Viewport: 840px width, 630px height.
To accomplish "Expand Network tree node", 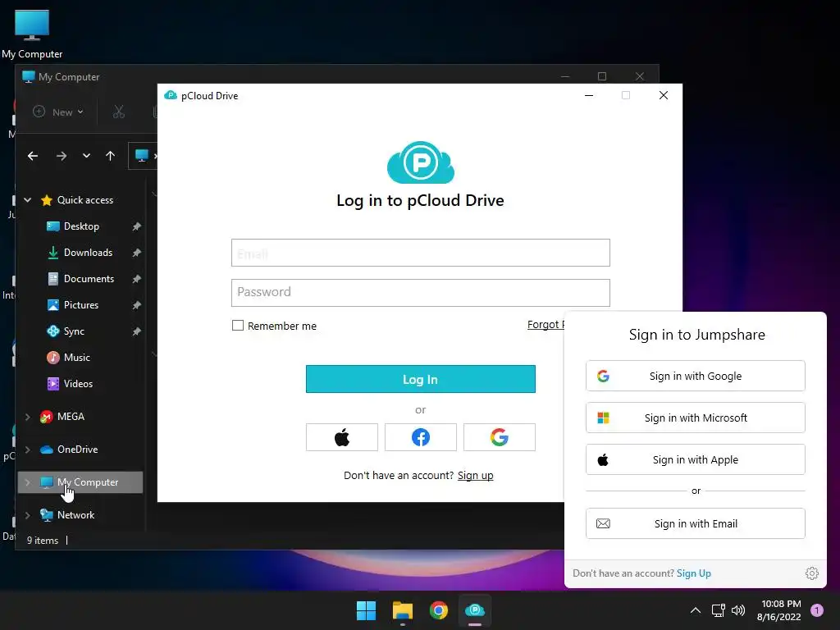I will point(27,515).
